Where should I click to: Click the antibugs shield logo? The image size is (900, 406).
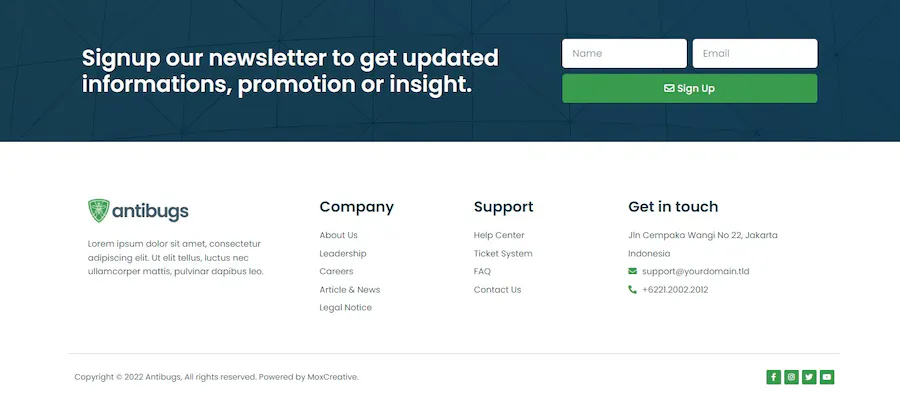99,211
